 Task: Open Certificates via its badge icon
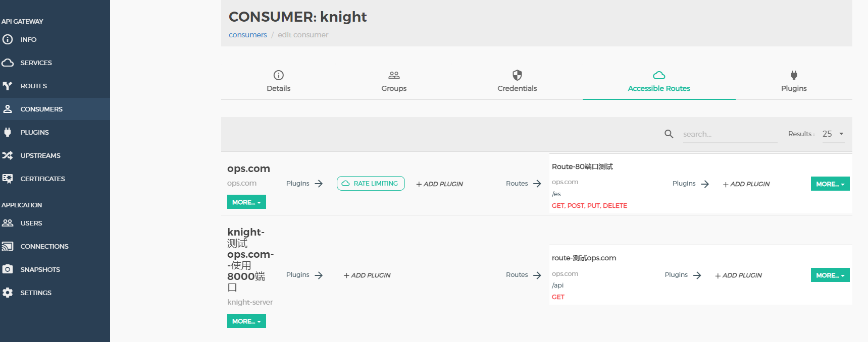pyautogui.click(x=8, y=179)
